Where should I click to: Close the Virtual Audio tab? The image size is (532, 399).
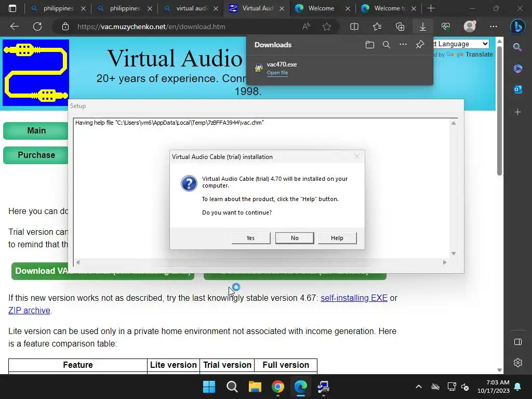click(x=282, y=8)
